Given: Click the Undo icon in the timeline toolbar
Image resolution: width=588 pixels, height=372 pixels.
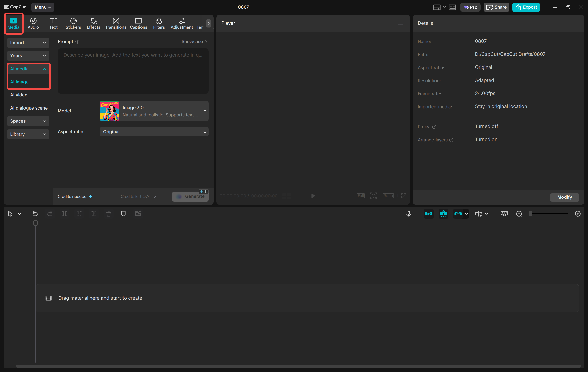Looking at the screenshot, I should tap(35, 214).
